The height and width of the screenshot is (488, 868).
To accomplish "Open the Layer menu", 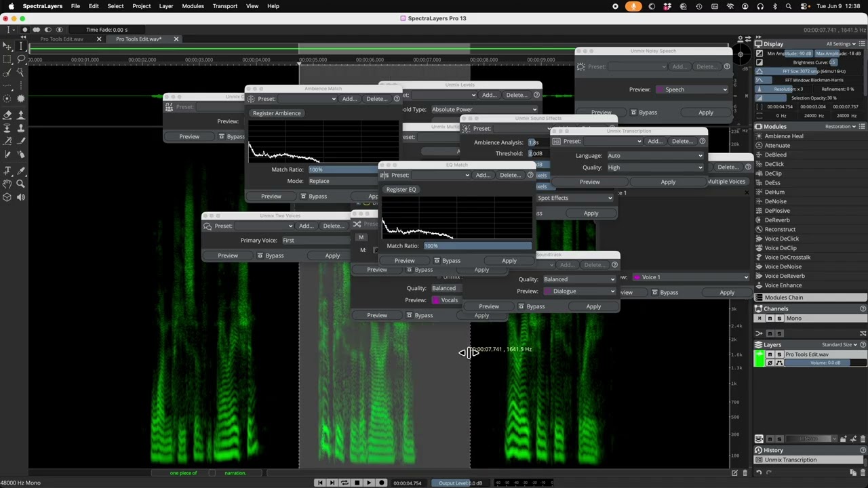I will [165, 6].
